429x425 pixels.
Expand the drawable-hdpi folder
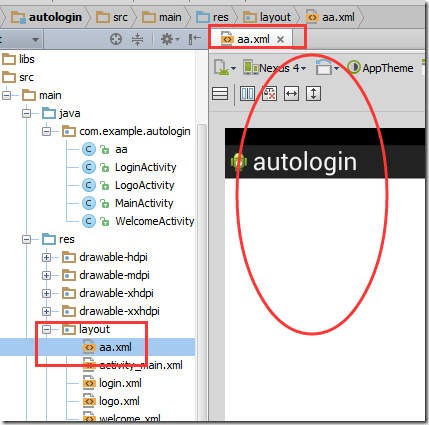click(46, 258)
